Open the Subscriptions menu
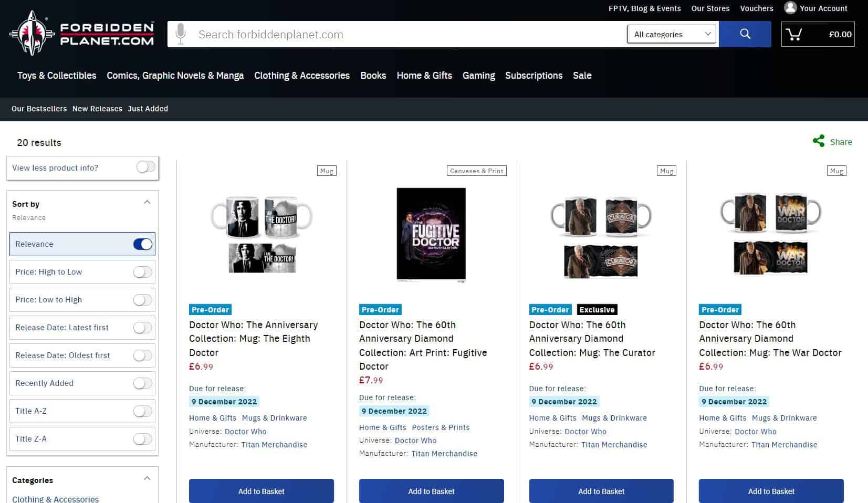868x503 pixels. [x=534, y=76]
